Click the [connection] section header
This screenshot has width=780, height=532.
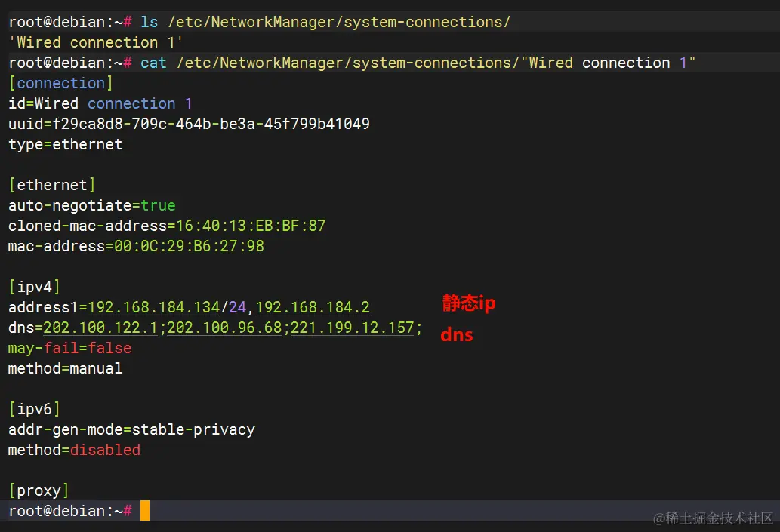[60, 83]
